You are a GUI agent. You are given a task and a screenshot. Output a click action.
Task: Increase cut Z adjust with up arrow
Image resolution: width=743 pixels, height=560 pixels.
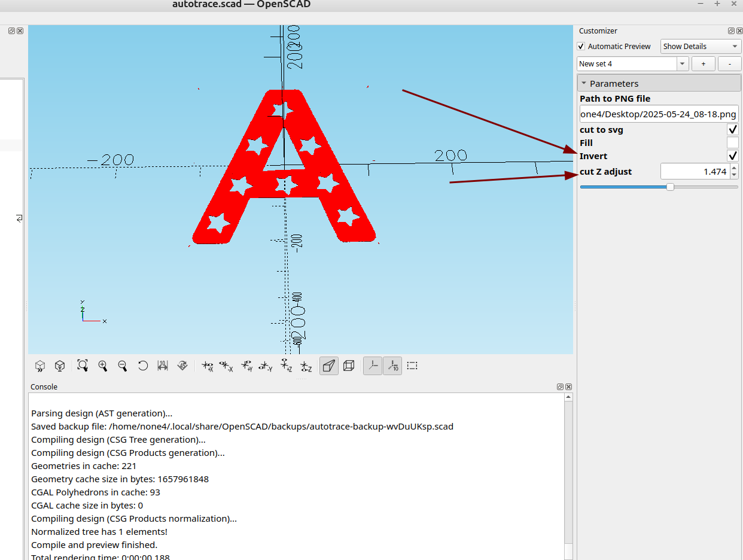pyautogui.click(x=734, y=168)
